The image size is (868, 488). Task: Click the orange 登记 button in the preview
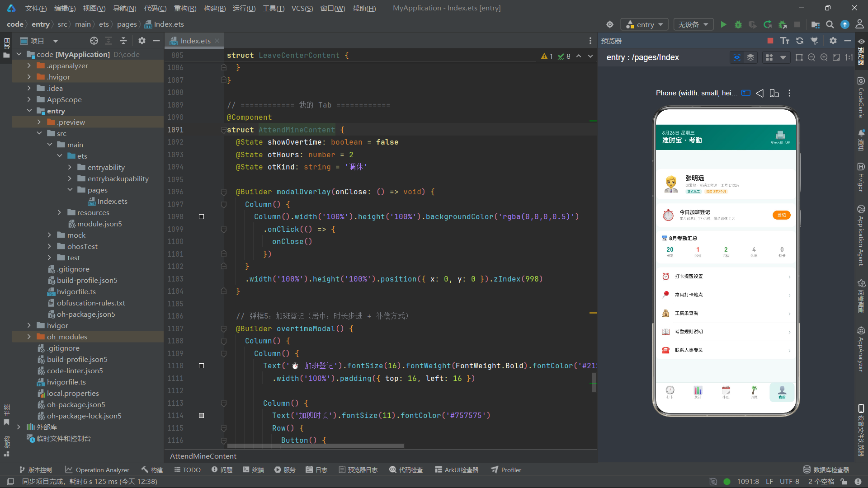pyautogui.click(x=782, y=215)
